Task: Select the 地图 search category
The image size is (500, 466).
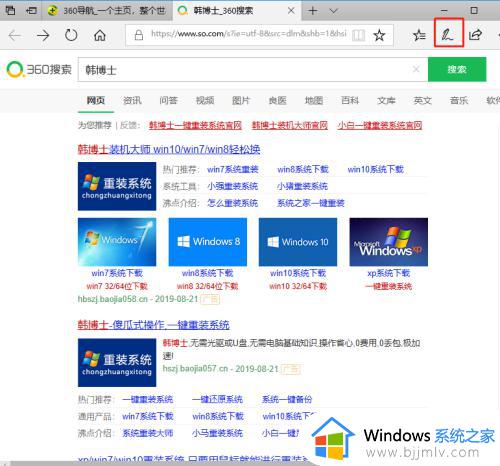Action: 314,100
